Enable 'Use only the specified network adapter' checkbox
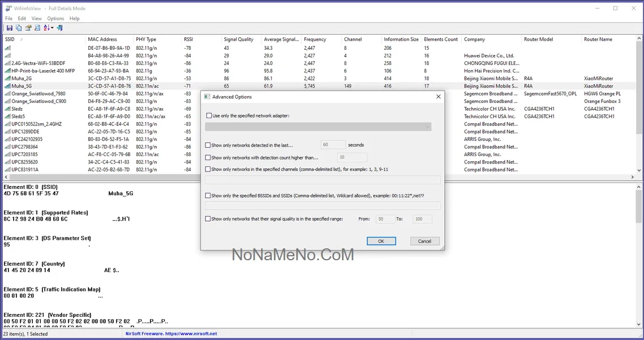Screen dimensions: 644x340 click(209, 116)
